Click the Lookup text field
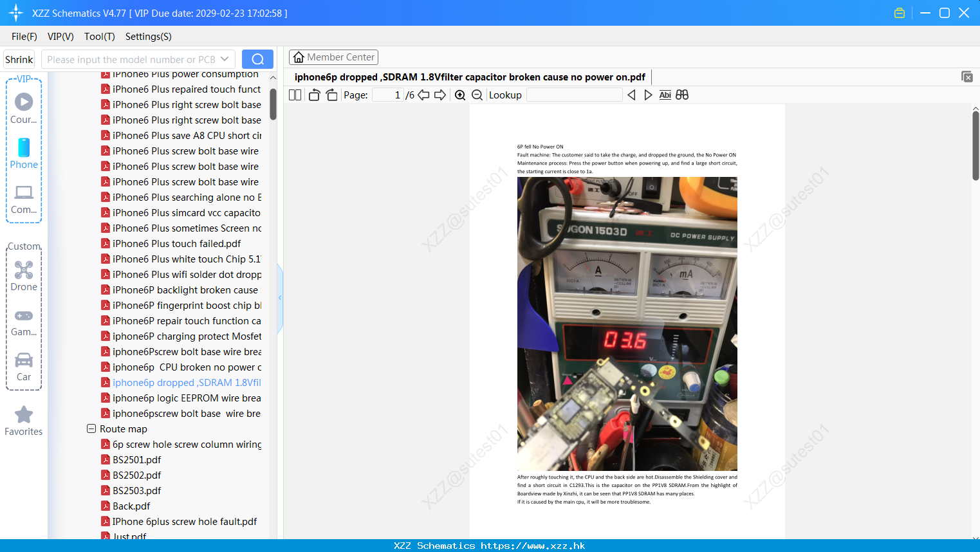This screenshot has height=552, width=980. (575, 95)
